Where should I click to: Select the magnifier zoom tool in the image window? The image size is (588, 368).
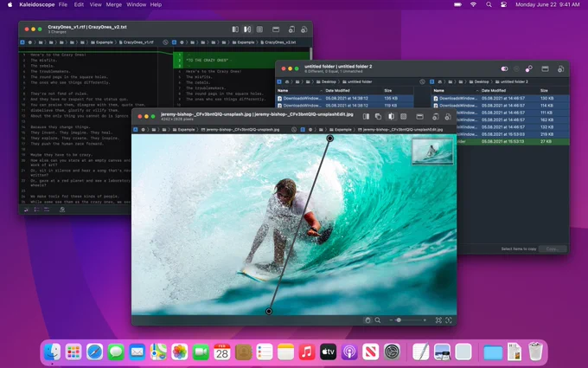tap(378, 320)
